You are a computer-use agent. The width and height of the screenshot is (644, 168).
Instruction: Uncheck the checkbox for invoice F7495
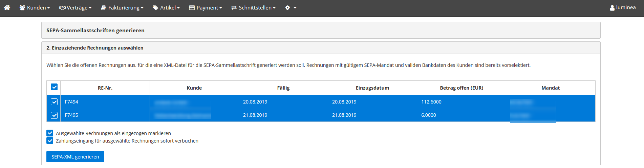point(54,115)
